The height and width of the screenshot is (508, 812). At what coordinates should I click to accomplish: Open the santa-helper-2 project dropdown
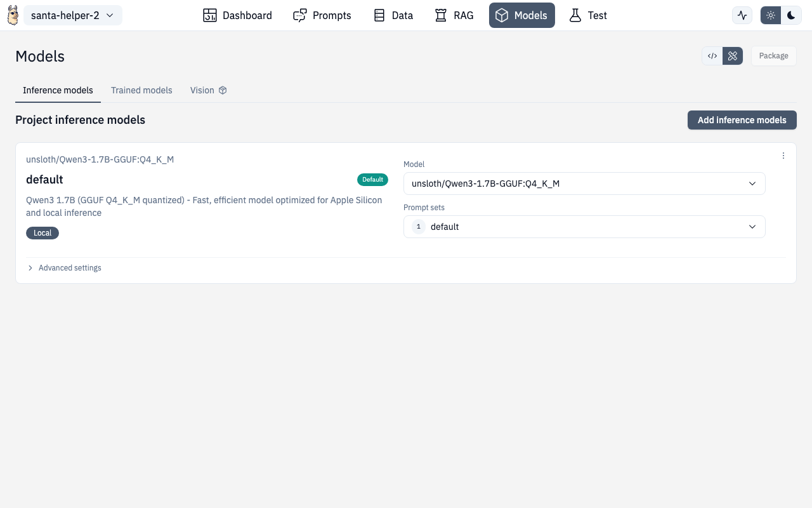point(73,15)
